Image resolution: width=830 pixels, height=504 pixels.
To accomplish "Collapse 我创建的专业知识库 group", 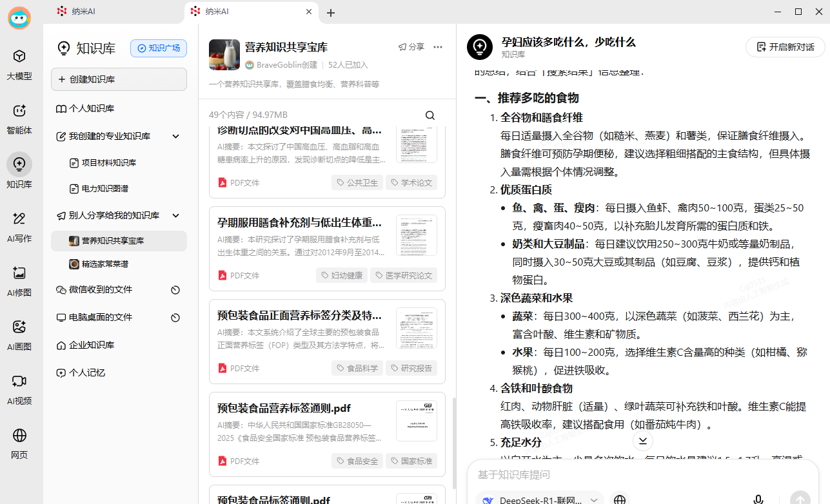I will click(x=175, y=137).
